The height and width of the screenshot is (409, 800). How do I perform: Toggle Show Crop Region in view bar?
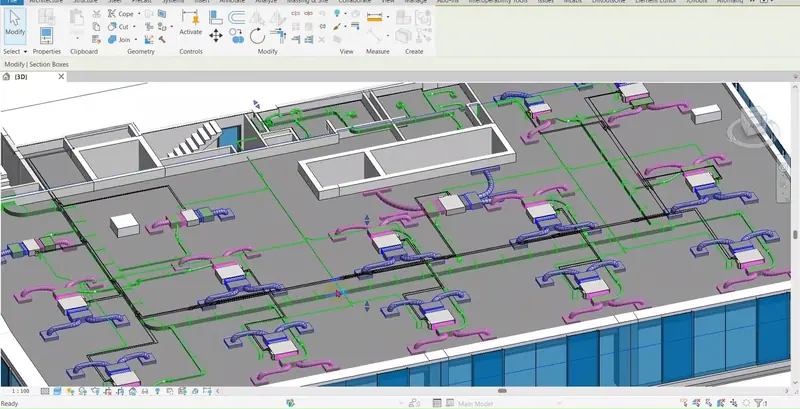pos(120,391)
